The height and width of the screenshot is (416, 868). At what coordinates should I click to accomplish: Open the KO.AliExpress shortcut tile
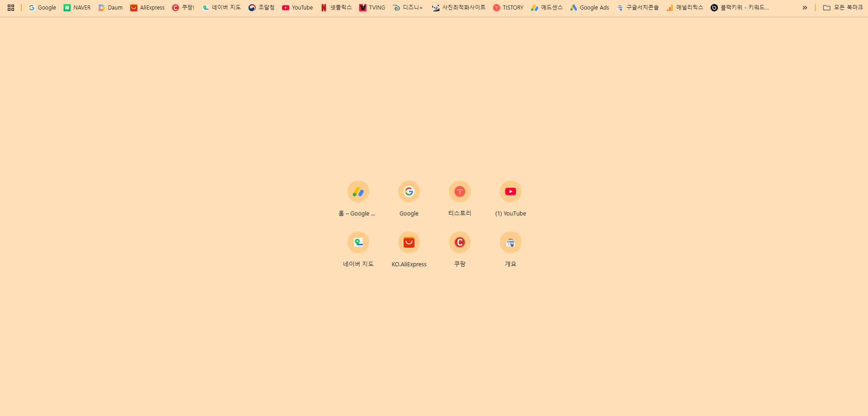click(x=409, y=250)
